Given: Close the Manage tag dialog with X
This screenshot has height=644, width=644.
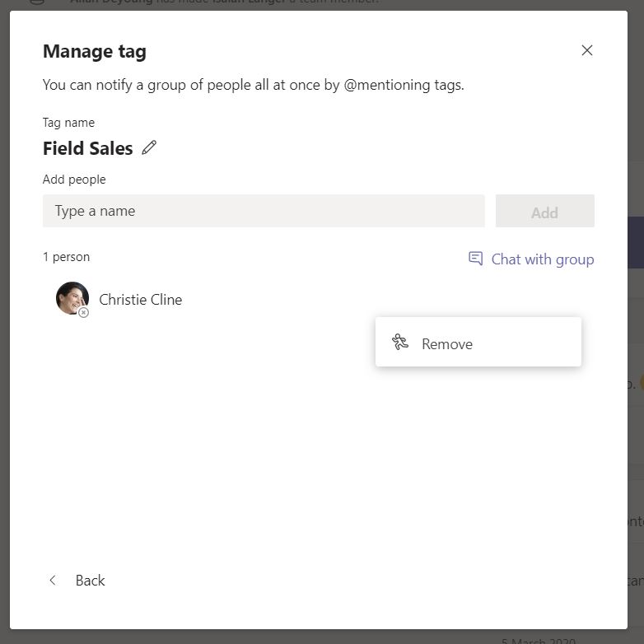Looking at the screenshot, I should [587, 50].
